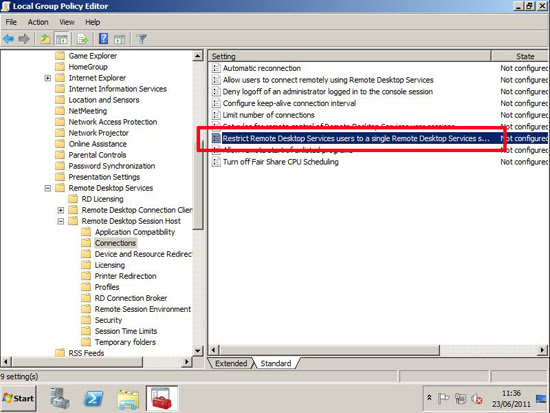
Task: Select Configure keep-alive connection interval setting
Action: coord(289,103)
